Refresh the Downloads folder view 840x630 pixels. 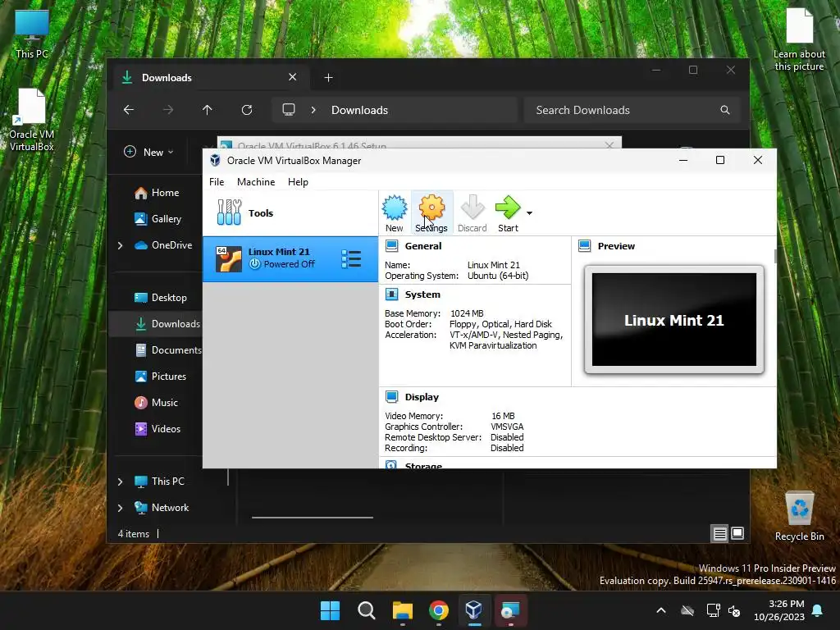pyautogui.click(x=247, y=110)
